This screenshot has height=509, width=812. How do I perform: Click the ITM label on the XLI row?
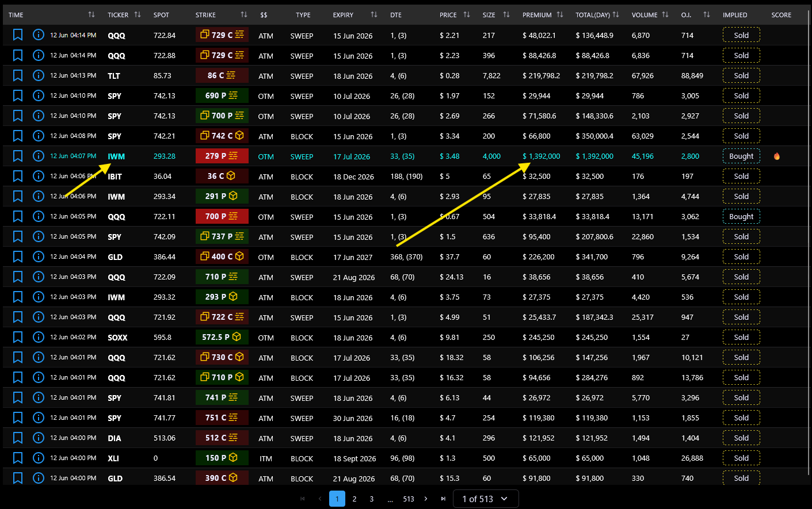coord(266,458)
